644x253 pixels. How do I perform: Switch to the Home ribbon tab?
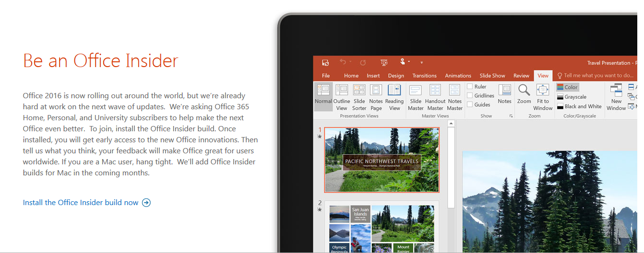click(x=351, y=76)
